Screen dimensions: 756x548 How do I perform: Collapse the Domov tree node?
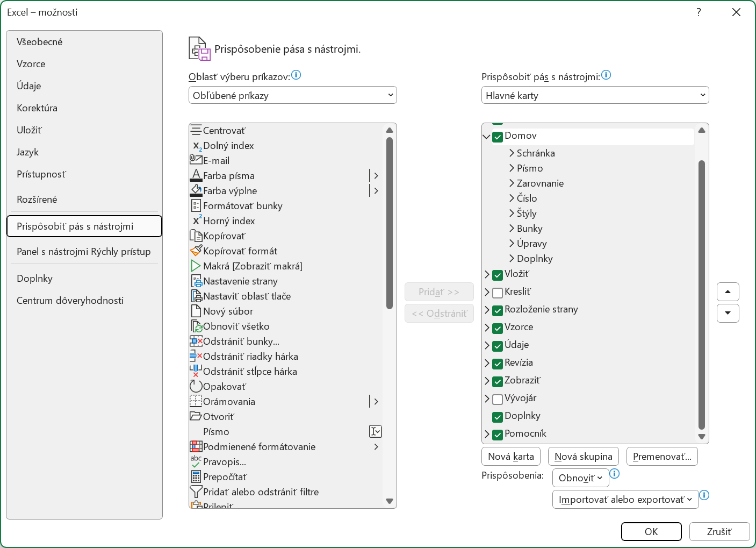click(486, 137)
